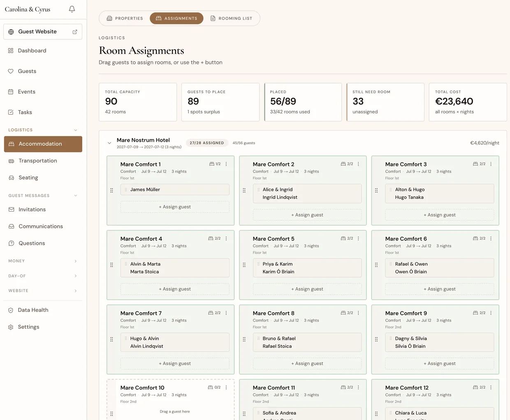The image size is (510, 420).
Task: Open Transportation page
Action: 43,161
